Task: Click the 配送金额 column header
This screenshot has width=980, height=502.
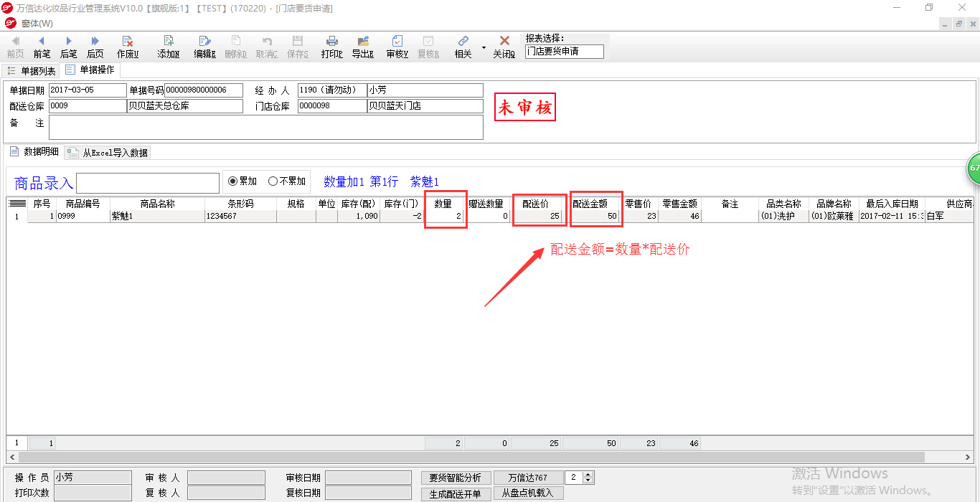Action: (x=590, y=204)
